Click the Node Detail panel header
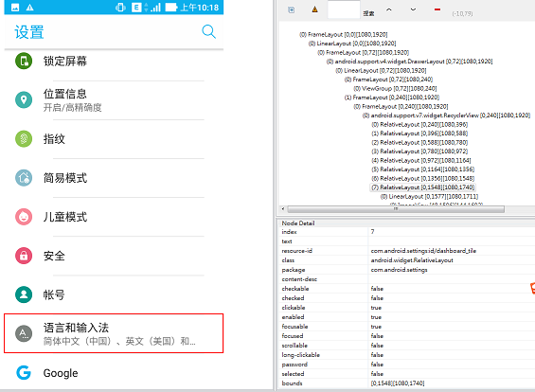This screenshot has height=392, width=535. (x=407, y=223)
